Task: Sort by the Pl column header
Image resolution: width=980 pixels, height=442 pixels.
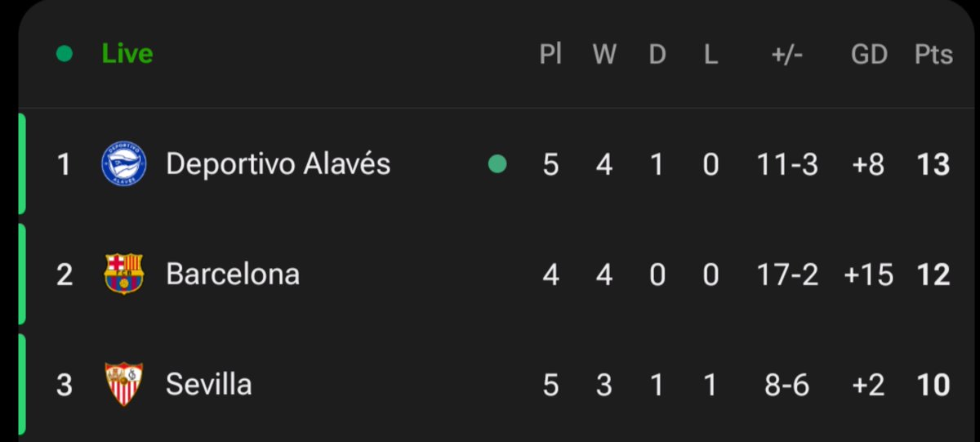Action: [550, 55]
